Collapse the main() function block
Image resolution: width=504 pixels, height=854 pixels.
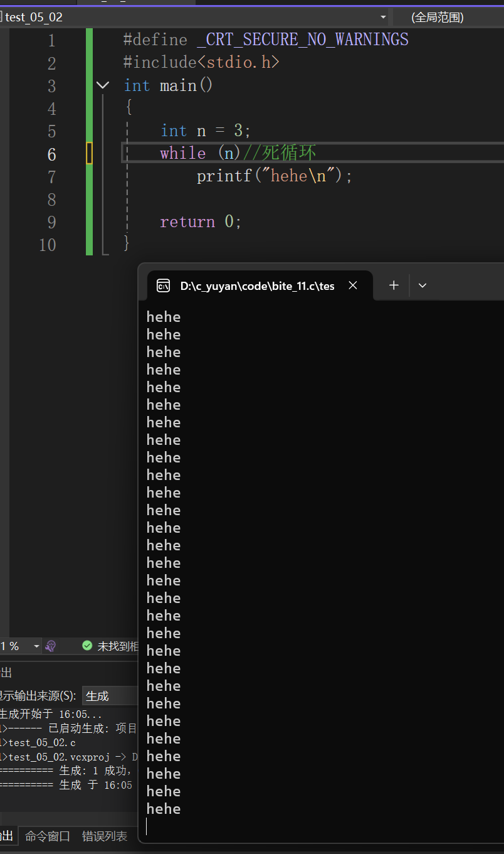[x=103, y=85]
